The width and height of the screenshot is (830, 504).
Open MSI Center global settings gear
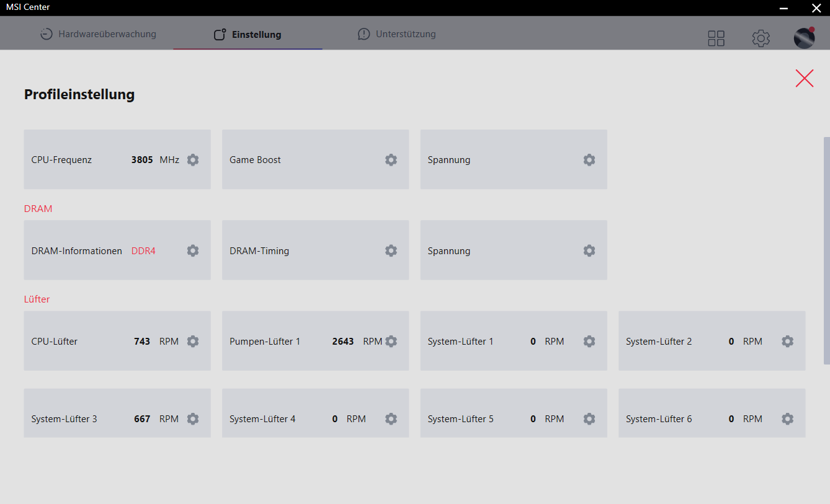pyautogui.click(x=761, y=38)
